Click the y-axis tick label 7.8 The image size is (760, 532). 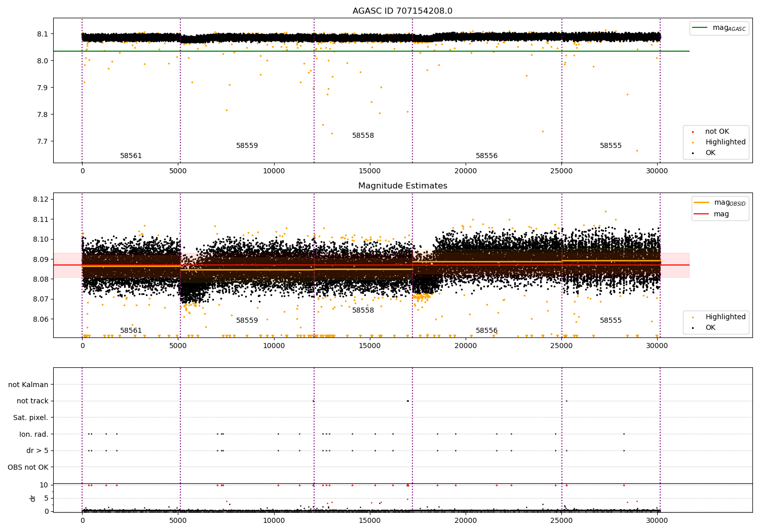click(x=43, y=115)
